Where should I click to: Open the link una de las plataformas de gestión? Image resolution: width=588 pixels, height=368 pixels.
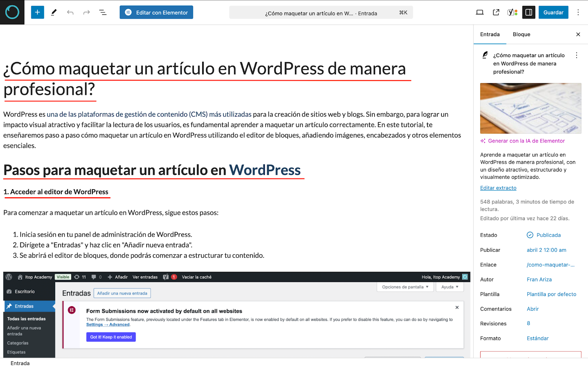tap(149, 114)
